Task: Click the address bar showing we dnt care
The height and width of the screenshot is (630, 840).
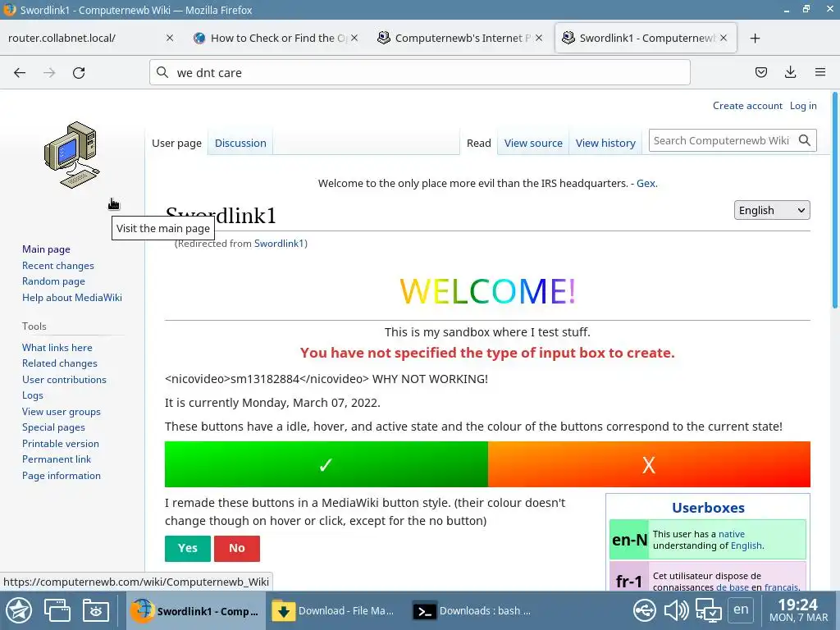Action: [419, 72]
